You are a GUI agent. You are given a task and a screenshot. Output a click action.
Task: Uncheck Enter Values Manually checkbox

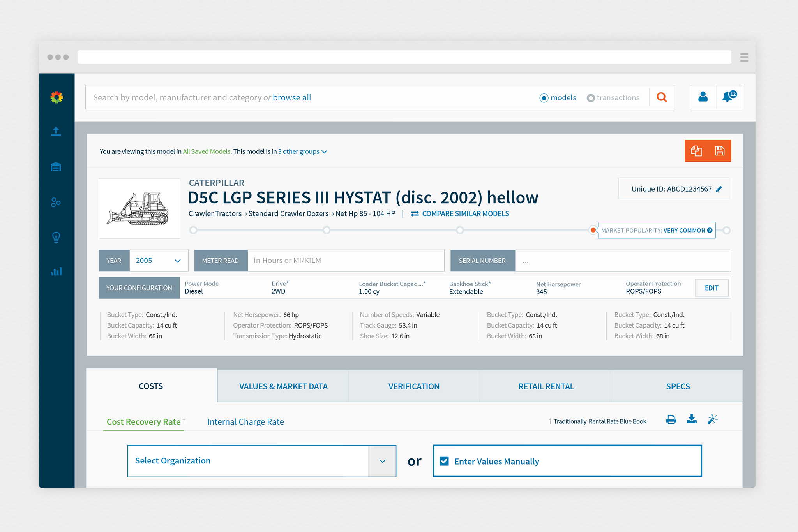click(444, 461)
